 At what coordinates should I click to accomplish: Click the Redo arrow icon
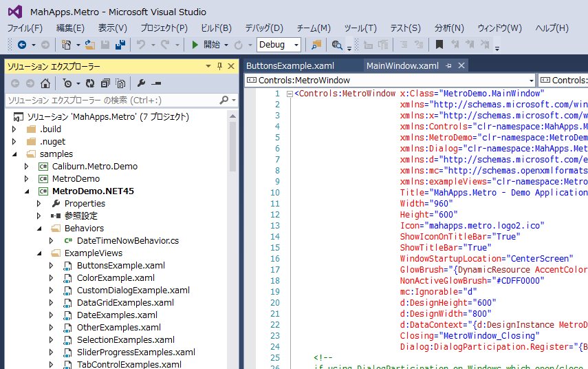[165, 45]
